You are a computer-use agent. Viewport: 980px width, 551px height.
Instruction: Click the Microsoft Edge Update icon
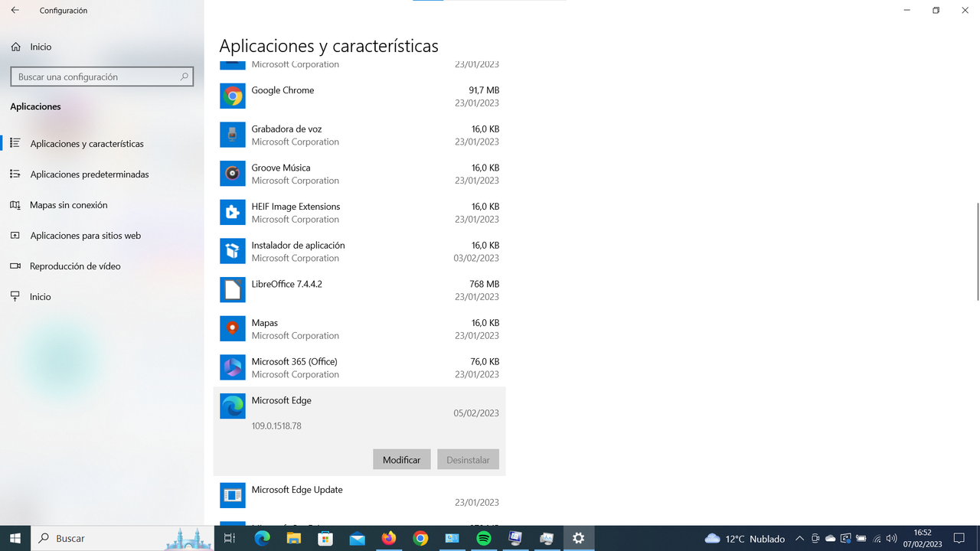pos(233,495)
